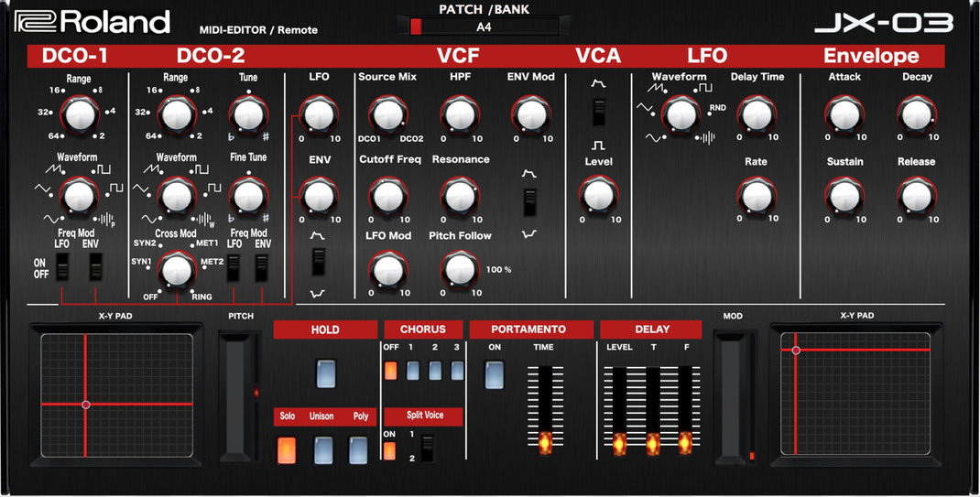
Task: Toggle DCO-2 Freq Mod LFO switch
Action: 233,267
